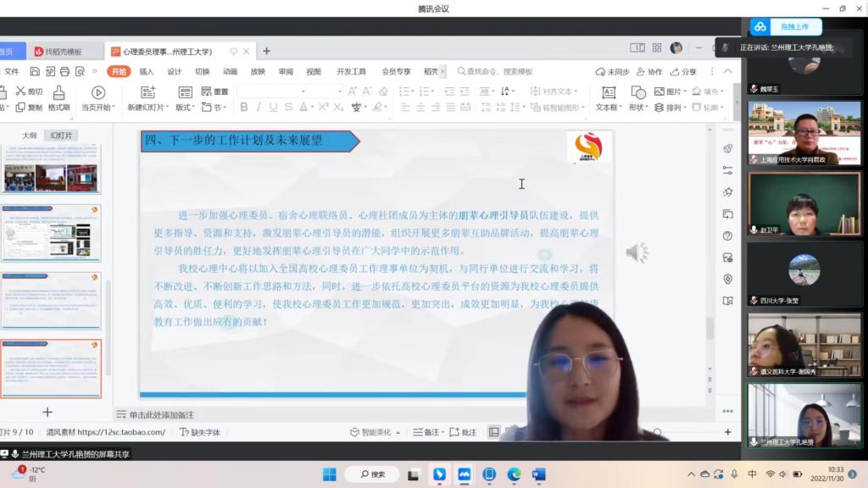Viewport: 868px width, 488px height.
Task: Switch to the 设计 ribbon tab
Action: pos(175,71)
